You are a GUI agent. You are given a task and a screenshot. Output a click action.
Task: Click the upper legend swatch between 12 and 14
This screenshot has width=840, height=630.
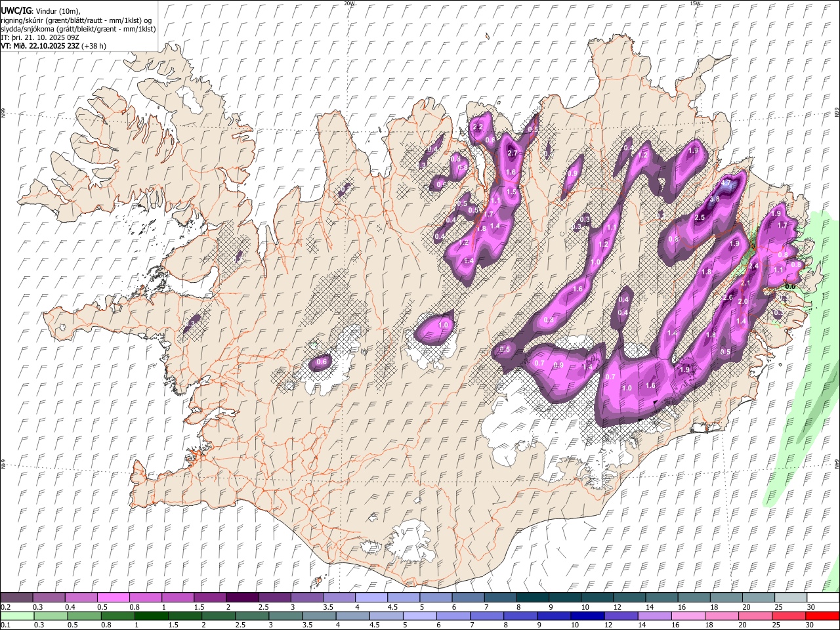629,598
